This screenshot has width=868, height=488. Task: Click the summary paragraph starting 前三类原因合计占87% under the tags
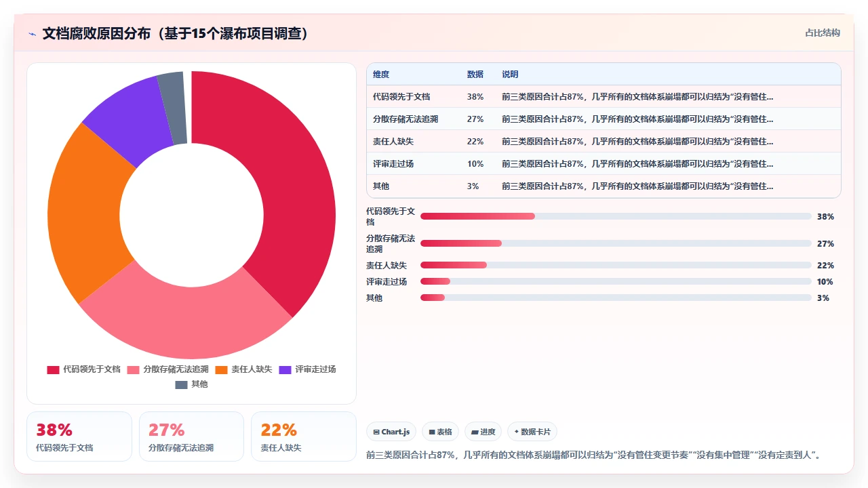click(x=595, y=455)
